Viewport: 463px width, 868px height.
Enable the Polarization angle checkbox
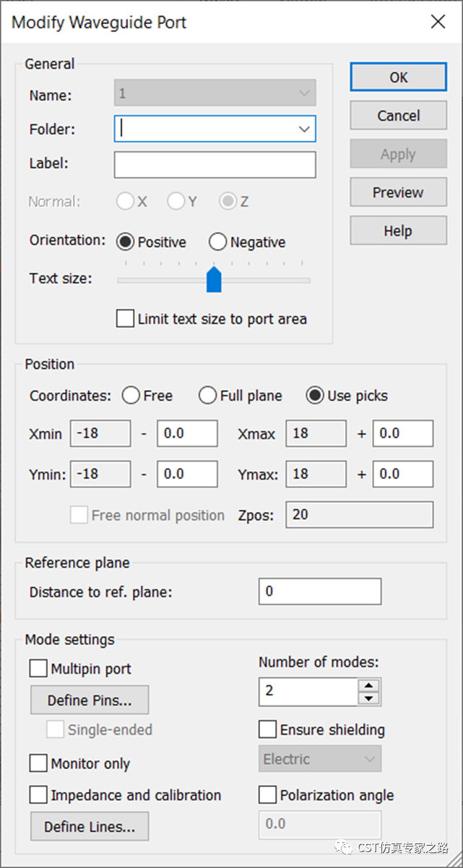tap(267, 795)
